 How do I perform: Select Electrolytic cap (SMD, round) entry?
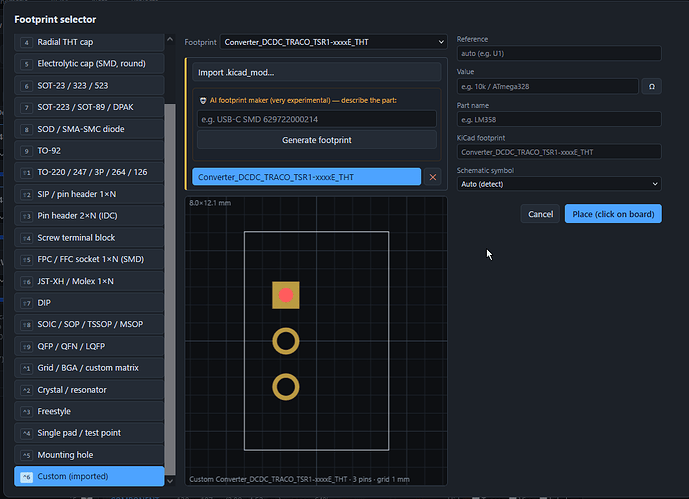pyautogui.click(x=89, y=64)
